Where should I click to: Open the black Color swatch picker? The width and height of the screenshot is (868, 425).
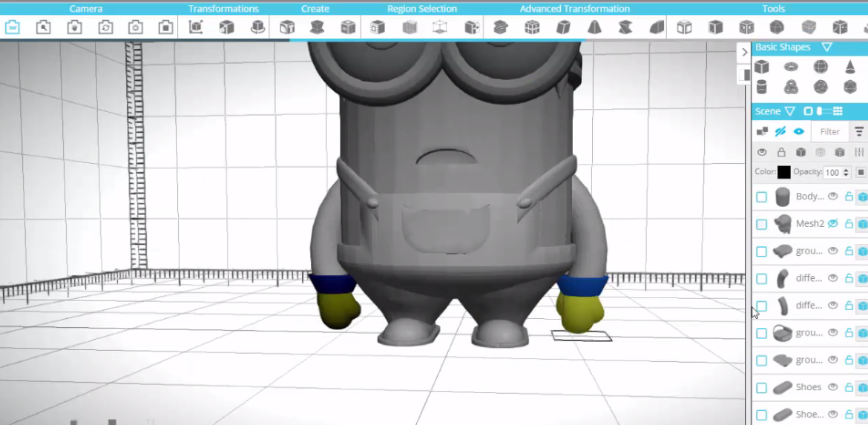click(784, 172)
